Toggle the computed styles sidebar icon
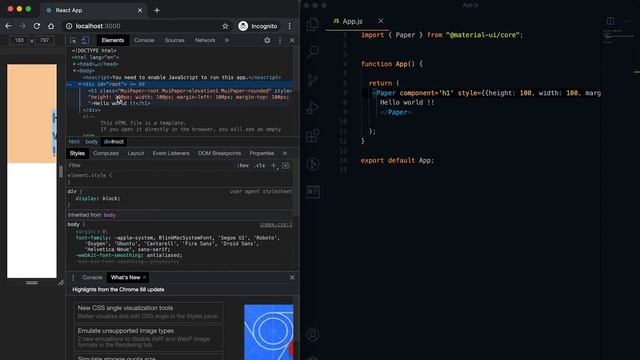Viewport: 640px width, 360px height. [286, 165]
